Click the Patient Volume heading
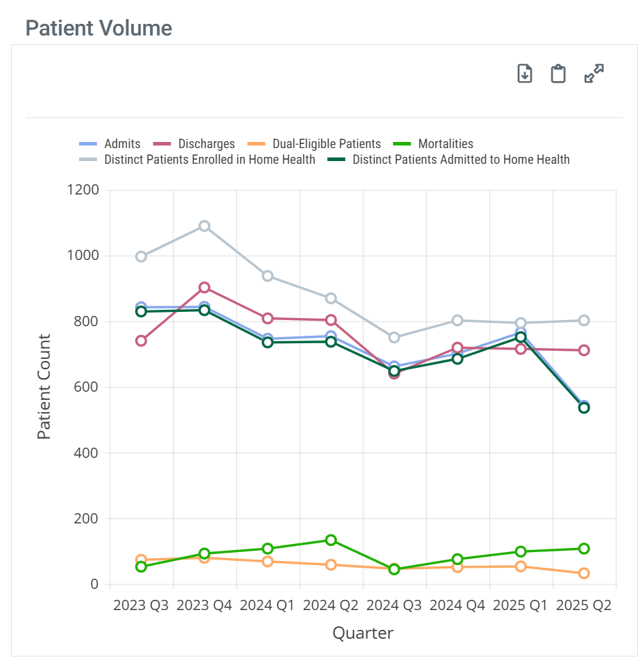Viewport: 644px width, 664px height. pos(98,28)
